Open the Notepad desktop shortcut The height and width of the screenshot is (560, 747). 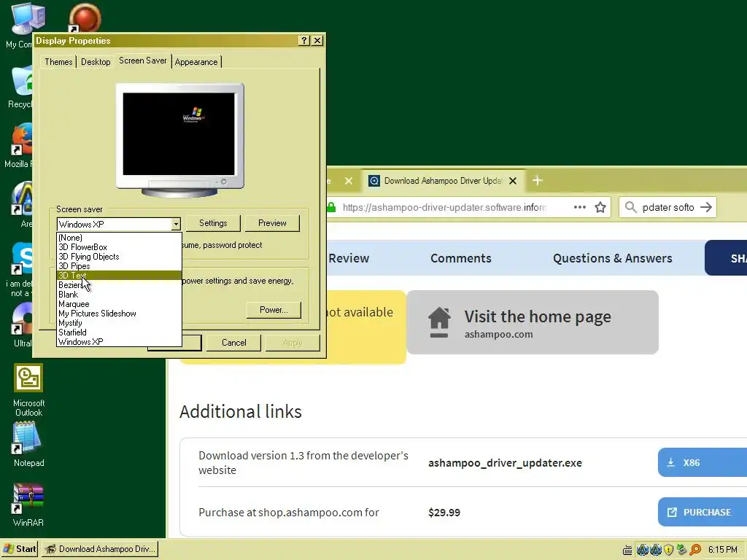point(27,438)
